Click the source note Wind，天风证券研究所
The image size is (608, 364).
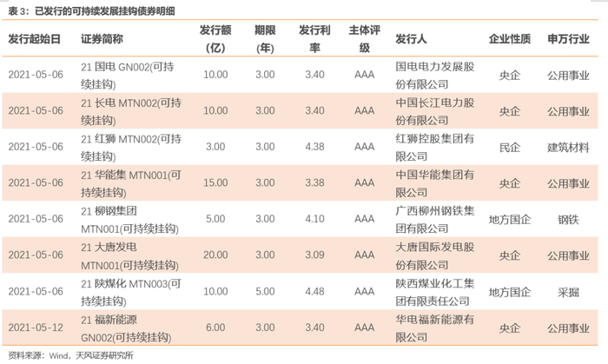(91, 355)
